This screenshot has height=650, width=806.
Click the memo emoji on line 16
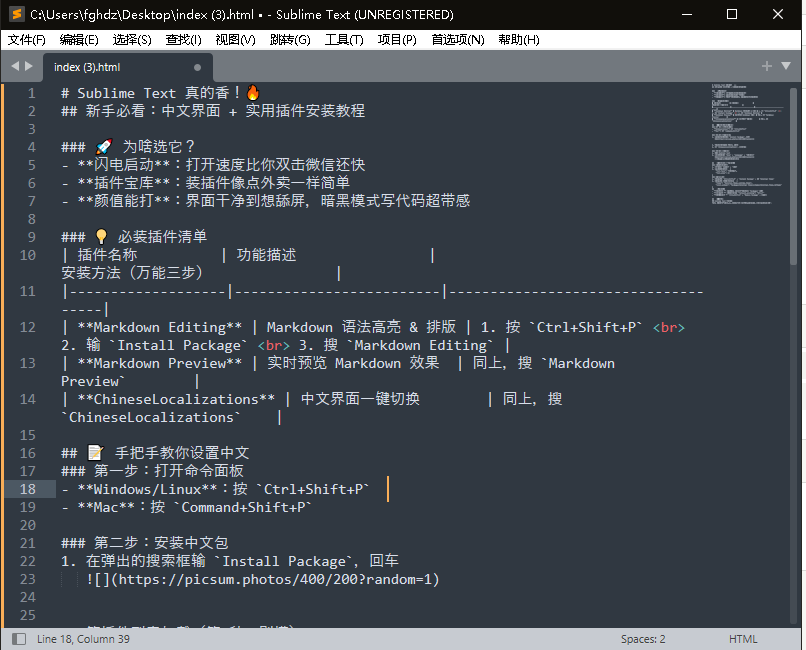coord(96,453)
